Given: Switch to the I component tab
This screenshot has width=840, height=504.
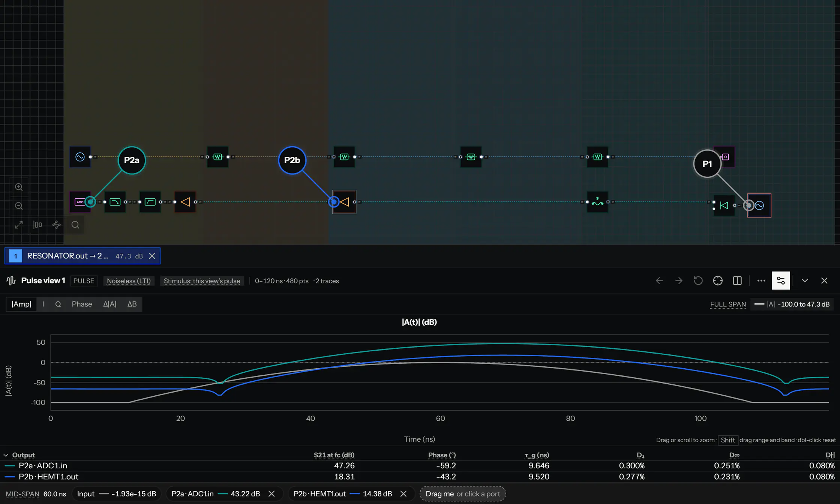Looking at the screenshot, I should coord(43,304).
